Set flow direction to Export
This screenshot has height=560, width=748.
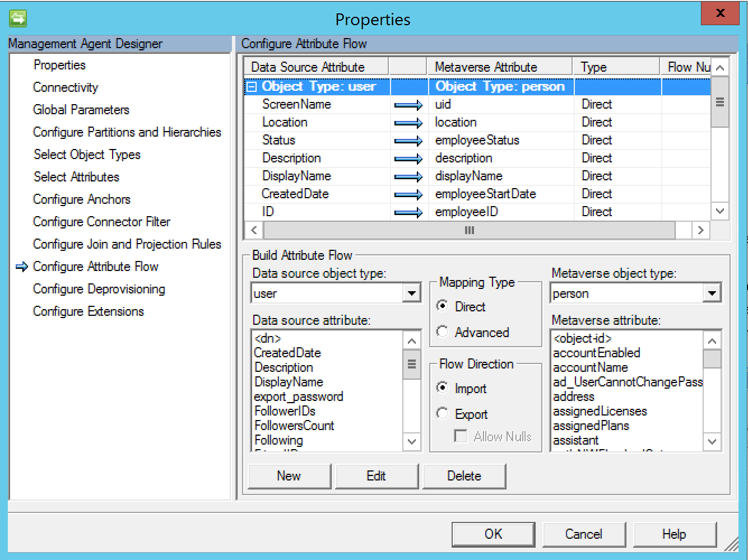coord(443,414)
